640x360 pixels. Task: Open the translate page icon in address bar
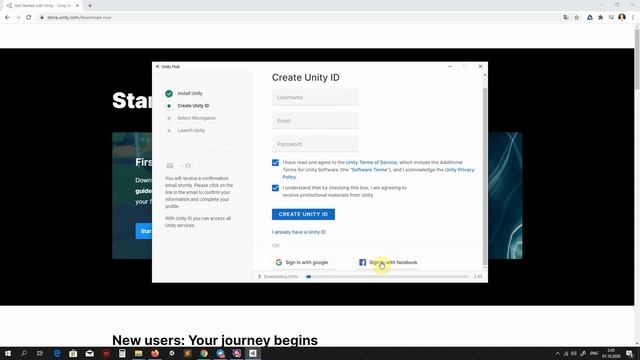click(x=566, y=18)
